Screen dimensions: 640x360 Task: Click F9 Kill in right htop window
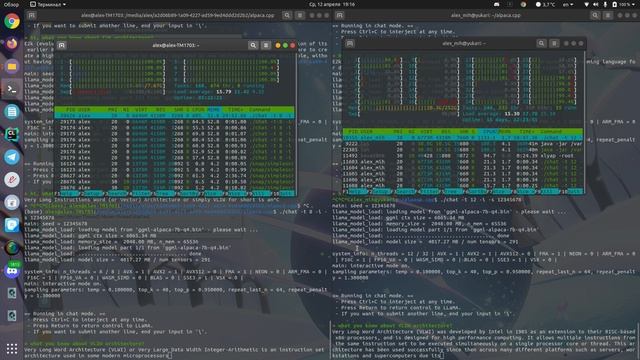(548, 191)
